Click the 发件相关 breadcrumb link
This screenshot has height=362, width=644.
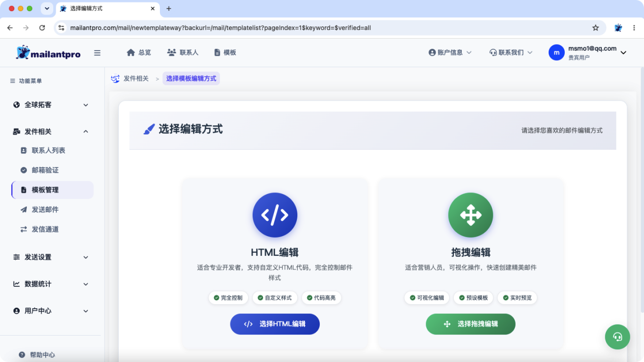click(136, 79)
